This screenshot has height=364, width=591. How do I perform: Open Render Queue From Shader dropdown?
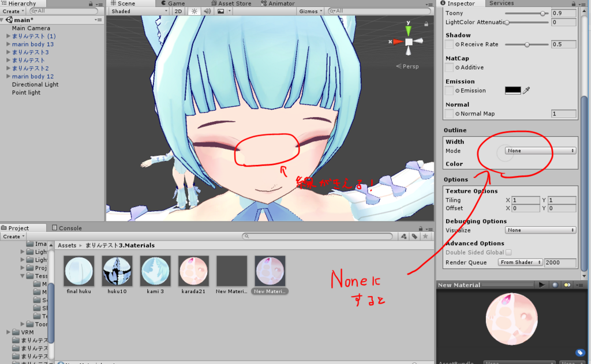coord(520,262)
